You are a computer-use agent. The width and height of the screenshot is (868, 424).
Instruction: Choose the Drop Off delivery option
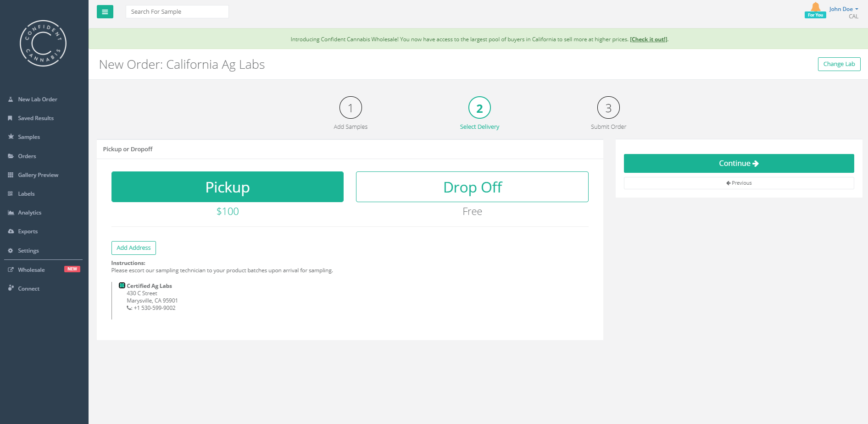(x=472, y=187)
